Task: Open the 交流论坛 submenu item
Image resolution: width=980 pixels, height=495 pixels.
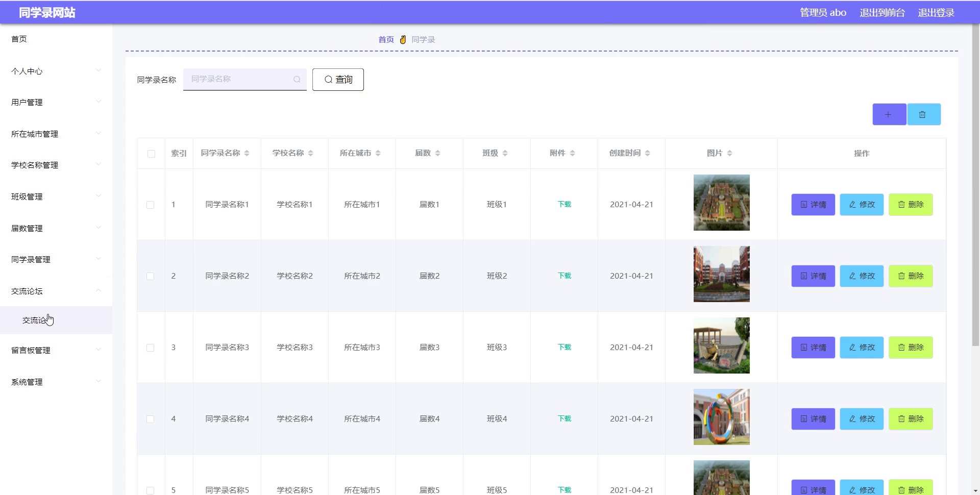Action: (x=56, y=320)
